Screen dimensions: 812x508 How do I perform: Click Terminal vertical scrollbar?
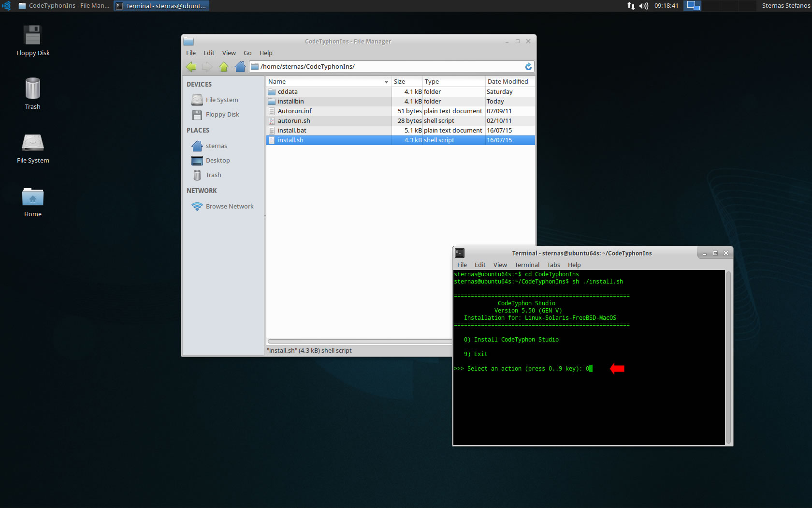tap(728, 357)
